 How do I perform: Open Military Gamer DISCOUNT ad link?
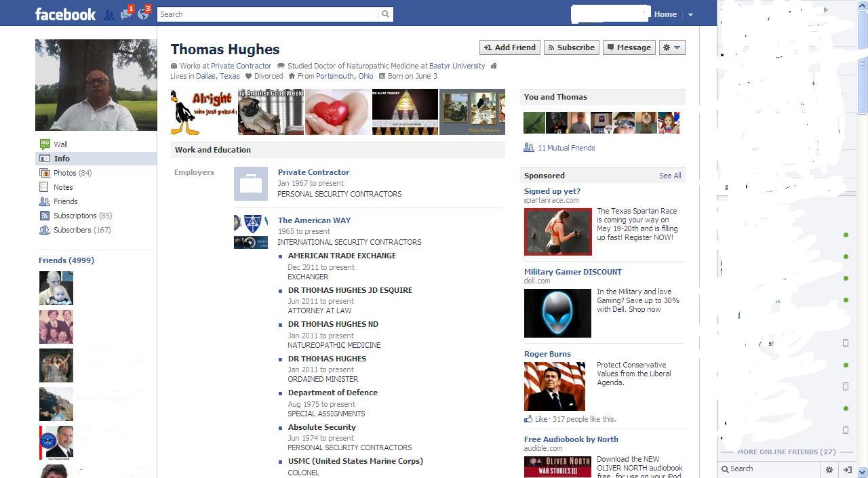coord(573,272)
